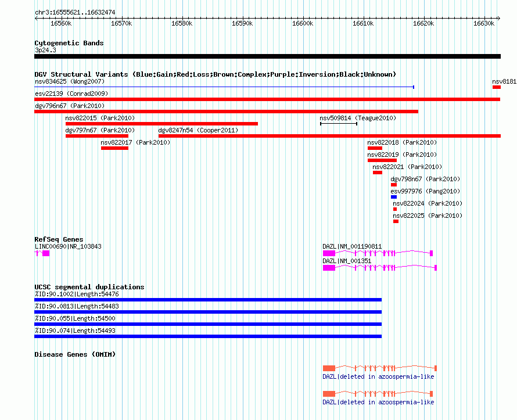The image size is (517, 420).
Task: Click the nsv834625 (Wong2007) variant label
Action: coord(70,81)
